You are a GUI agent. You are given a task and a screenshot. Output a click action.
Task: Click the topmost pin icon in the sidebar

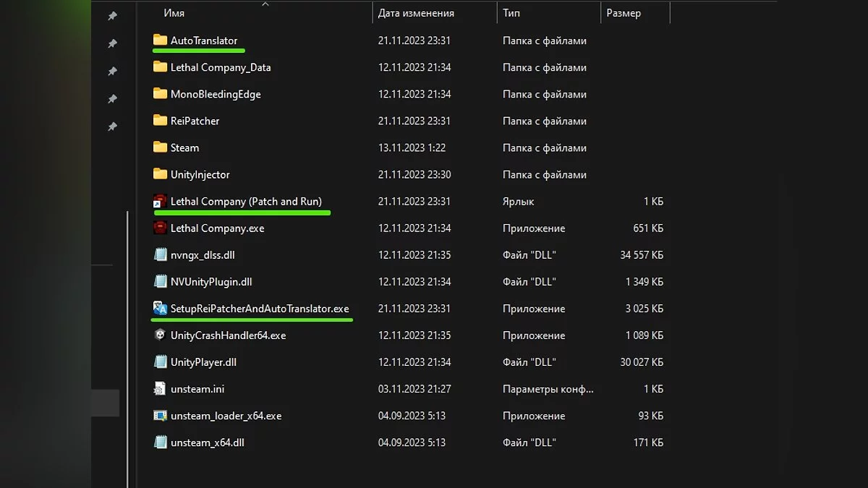[112, 16]
